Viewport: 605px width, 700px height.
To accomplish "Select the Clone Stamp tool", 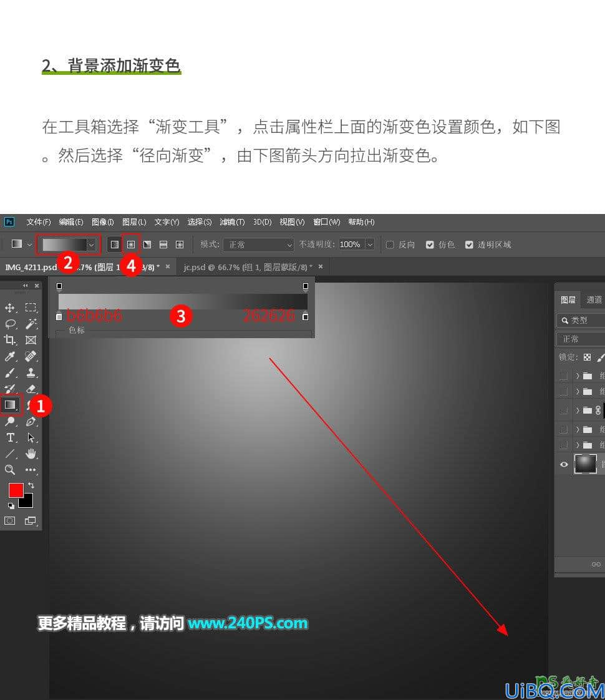I will tap(31, 372).
